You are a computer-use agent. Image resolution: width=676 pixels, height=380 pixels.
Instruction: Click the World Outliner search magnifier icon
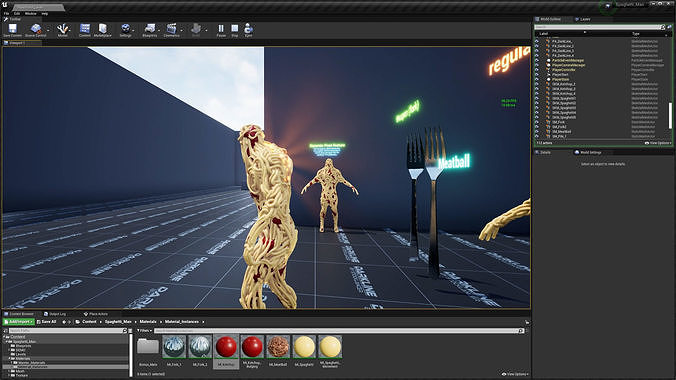pos(663,27)
